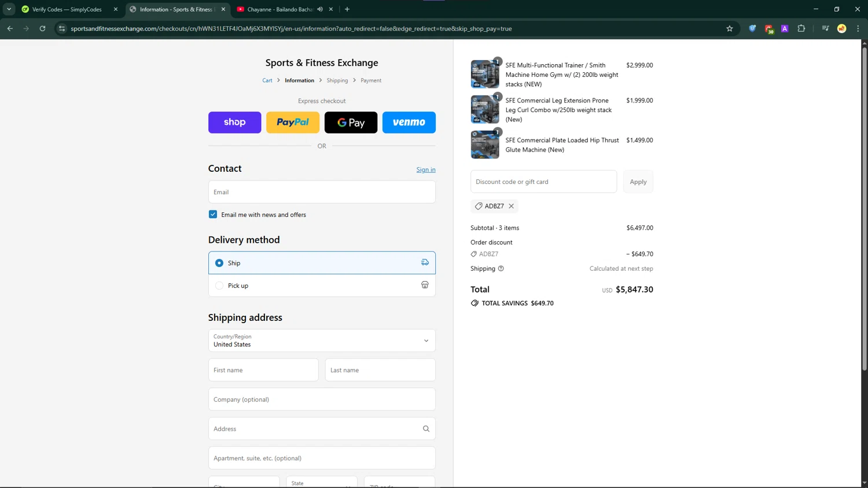Click the Leg Extension Prone Leg Curl thumbnail
The image size is (868, 488).
click(x=485, y=109)
